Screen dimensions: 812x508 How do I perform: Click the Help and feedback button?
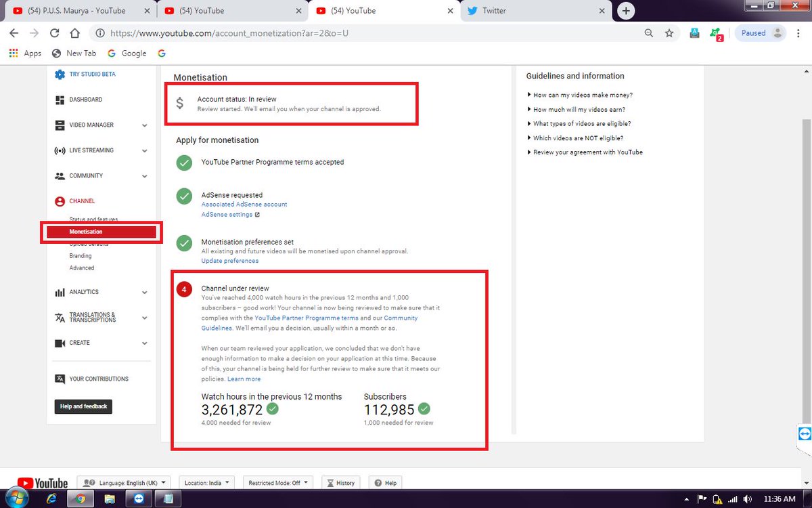coord(83,406)
